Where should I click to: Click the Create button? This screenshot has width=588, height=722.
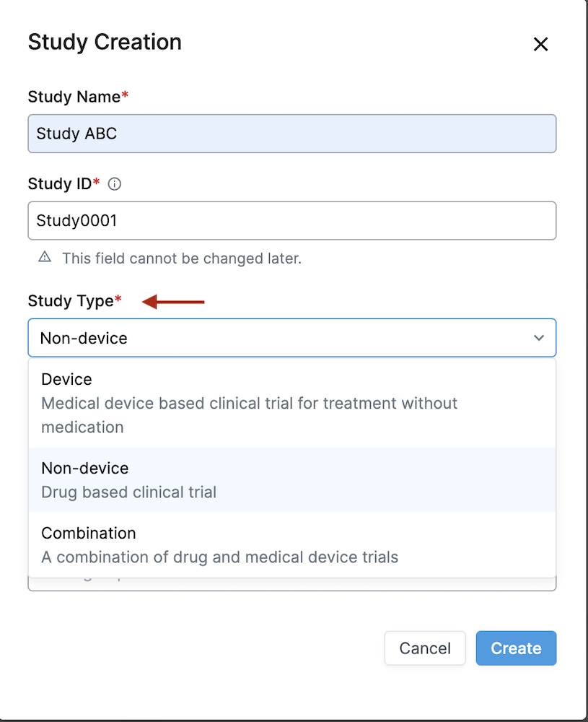click(517, 648)
